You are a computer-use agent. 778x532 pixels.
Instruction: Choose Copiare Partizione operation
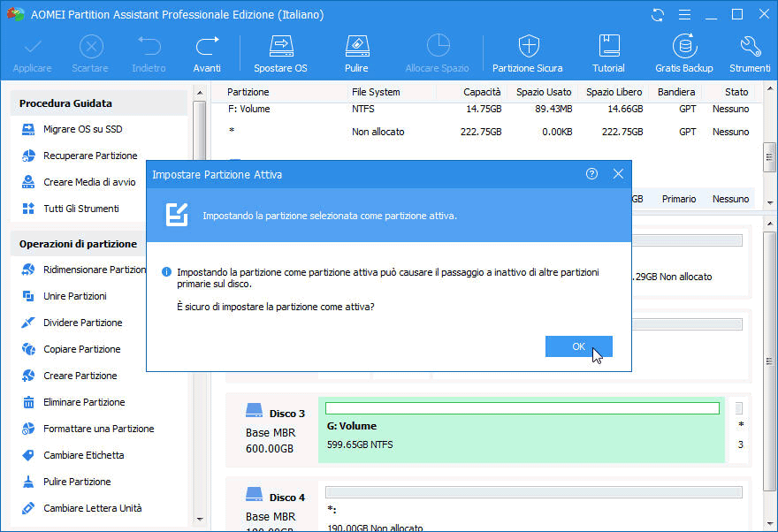click(82, 350)
